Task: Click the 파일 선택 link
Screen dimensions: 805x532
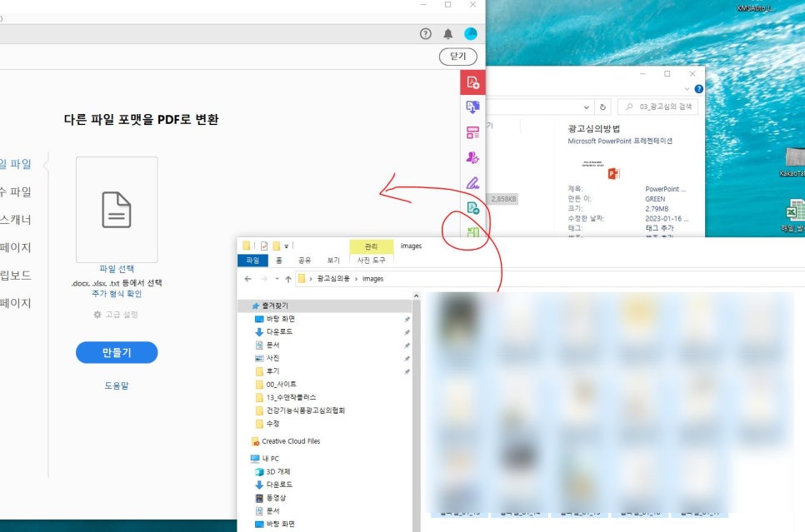Action: tap(117, 269)
